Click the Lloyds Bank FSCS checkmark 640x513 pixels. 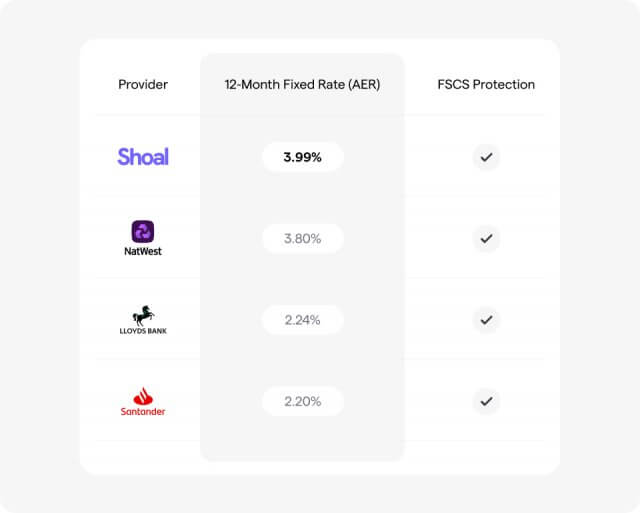click(486, 320)
